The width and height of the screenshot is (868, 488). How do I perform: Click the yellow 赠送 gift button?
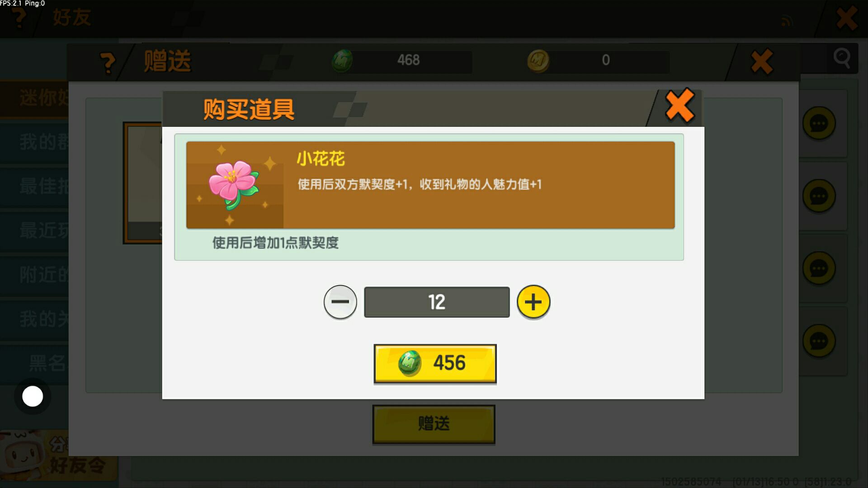[x=434, y=424]
